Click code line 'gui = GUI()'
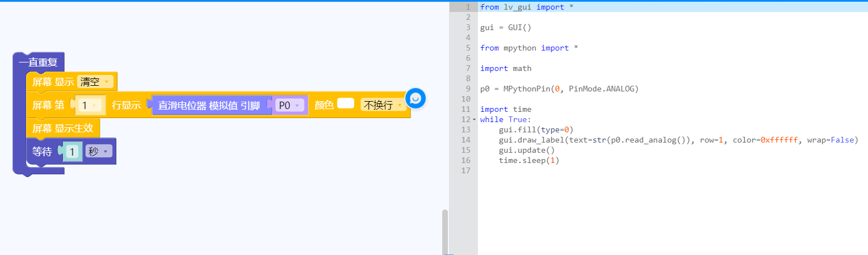 [x=506, y=27]
